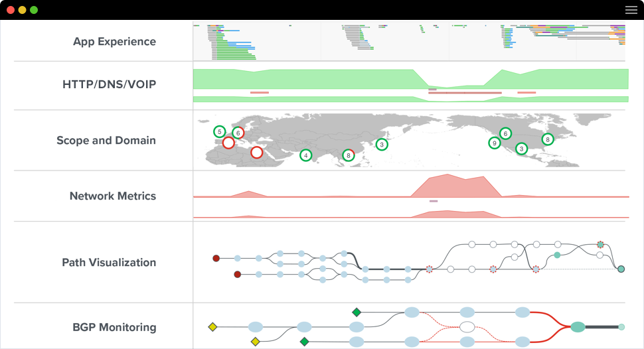The image size is (644, 349).
Task: Select marker 3 near Japan
Action: coord(382,144)
